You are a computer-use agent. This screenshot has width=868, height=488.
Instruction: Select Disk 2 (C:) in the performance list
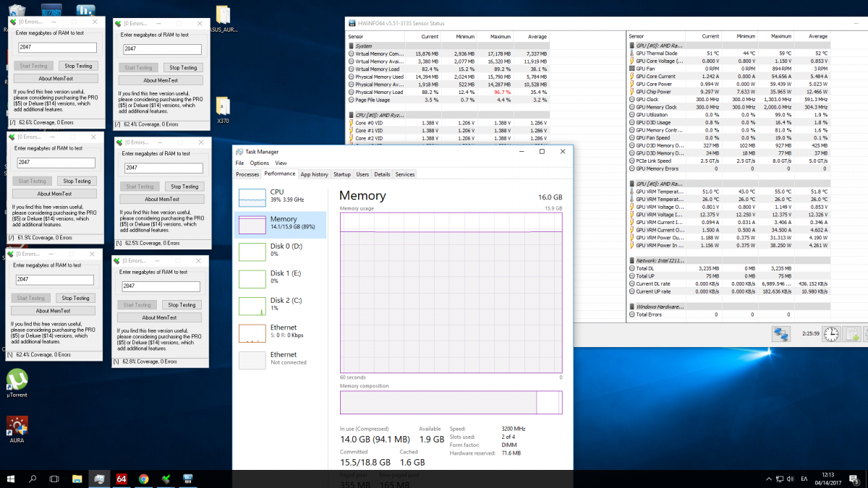281,305
